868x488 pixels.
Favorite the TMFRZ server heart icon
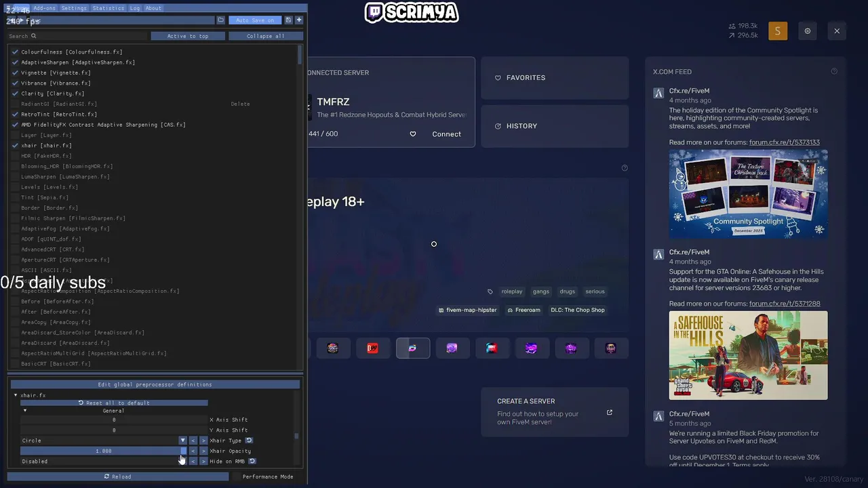coord(412,134)
